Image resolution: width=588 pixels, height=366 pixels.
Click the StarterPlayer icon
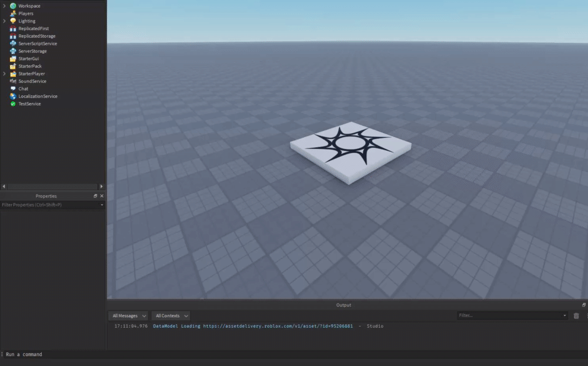coord(13,74)
